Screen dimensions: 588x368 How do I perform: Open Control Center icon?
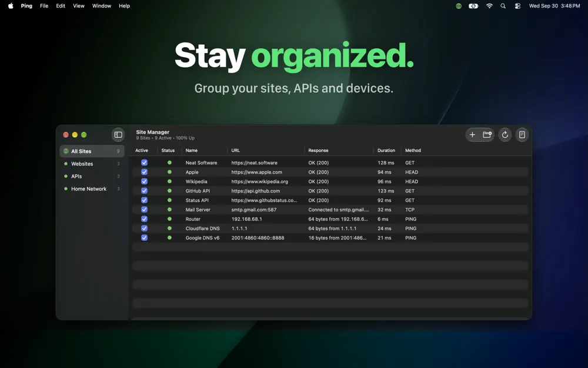[x=517, y=6]
